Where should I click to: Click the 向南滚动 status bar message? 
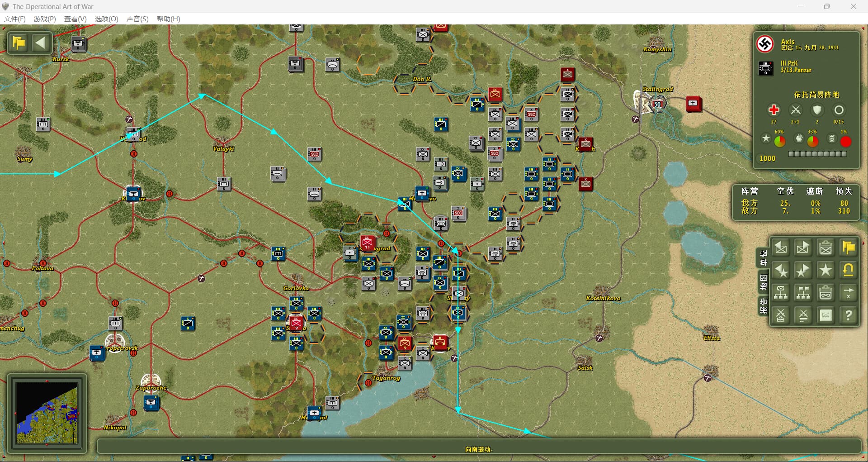(x=479, y=449)
